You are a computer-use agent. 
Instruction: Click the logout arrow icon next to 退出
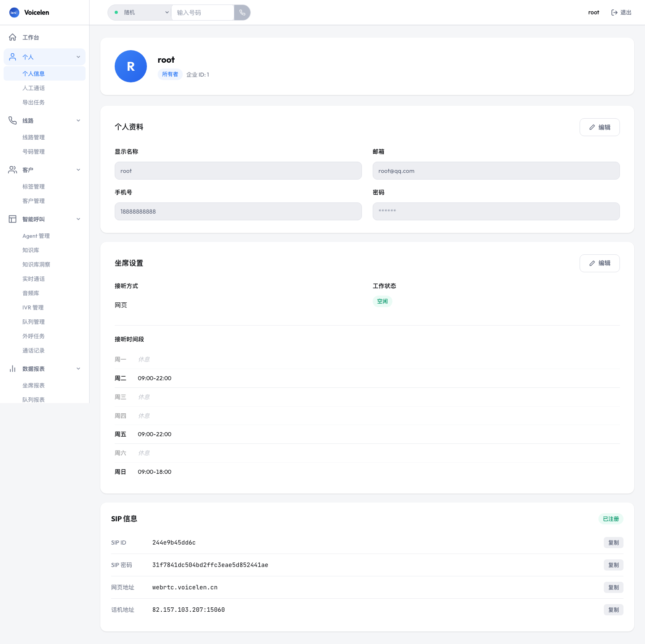[x=615, y=13]
